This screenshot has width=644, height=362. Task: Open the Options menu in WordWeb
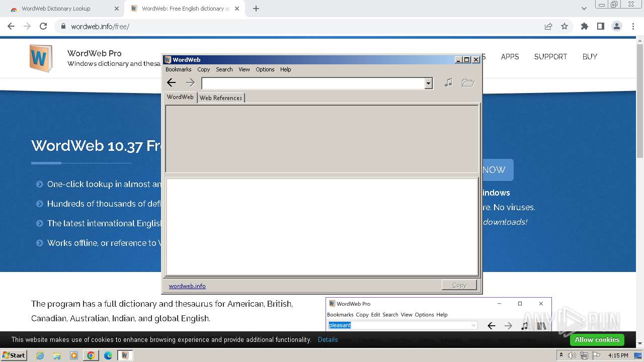265,69
